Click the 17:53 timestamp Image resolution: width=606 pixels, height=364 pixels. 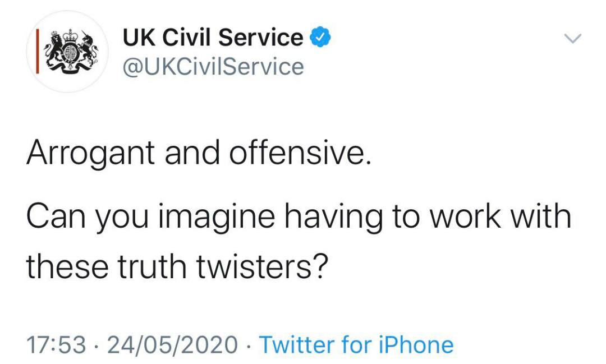pyautogui.click(x=56, y=344)
